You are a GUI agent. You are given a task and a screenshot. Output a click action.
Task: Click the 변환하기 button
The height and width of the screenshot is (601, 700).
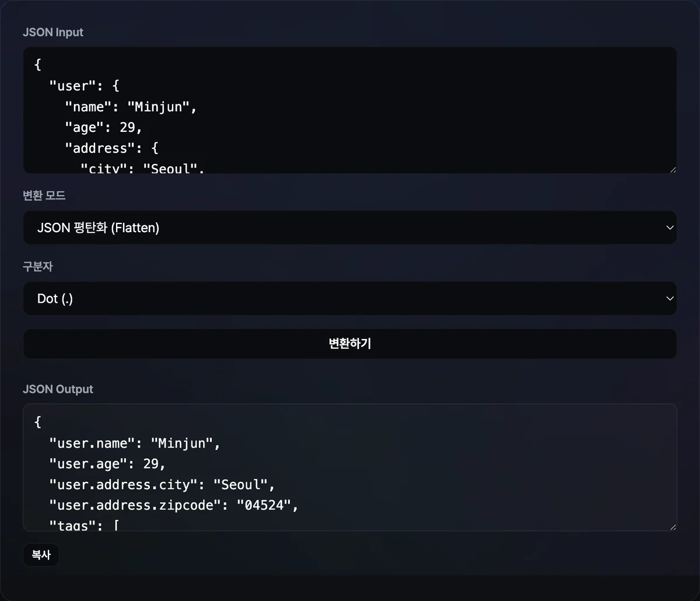point(350,344)
